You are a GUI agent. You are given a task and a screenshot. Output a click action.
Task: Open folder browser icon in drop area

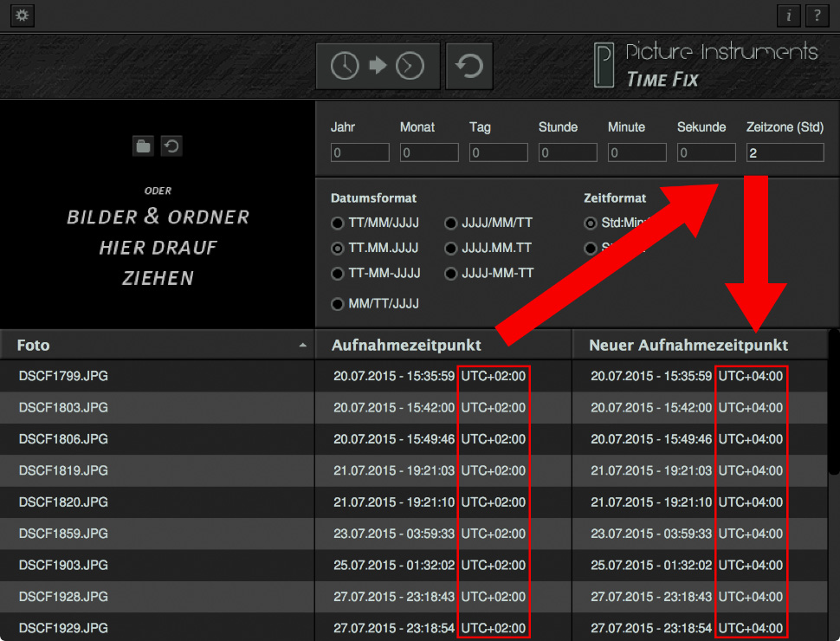point(143,146)
